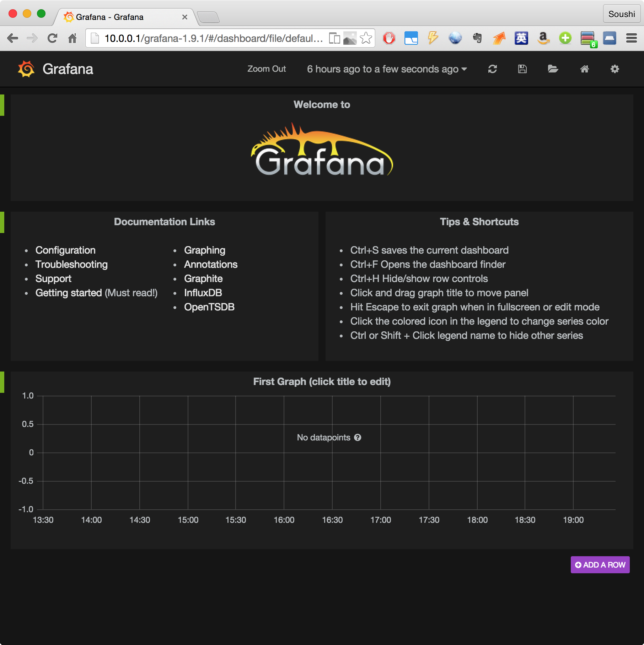
Task: Open the Configuration documentation link
Action: 65,250
